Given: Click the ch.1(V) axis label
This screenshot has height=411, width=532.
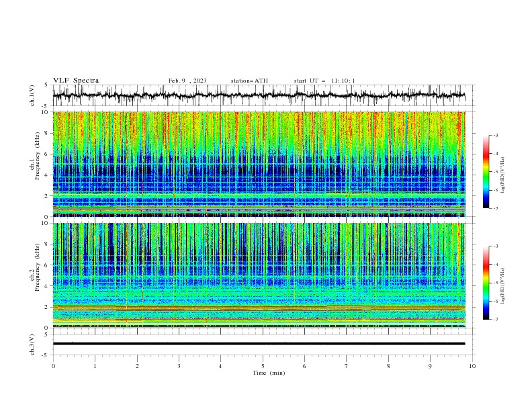Looking at the screenshot, I should tap(32, 95).
